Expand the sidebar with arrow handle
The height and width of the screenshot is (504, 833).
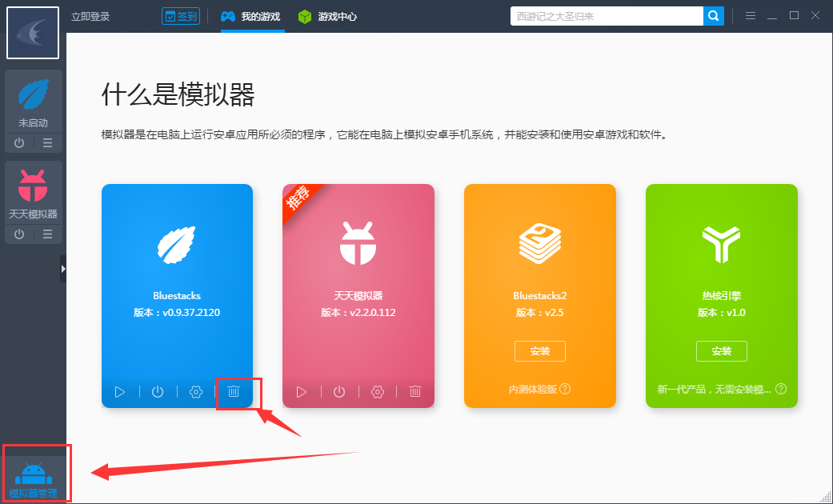tap(63, 269)
